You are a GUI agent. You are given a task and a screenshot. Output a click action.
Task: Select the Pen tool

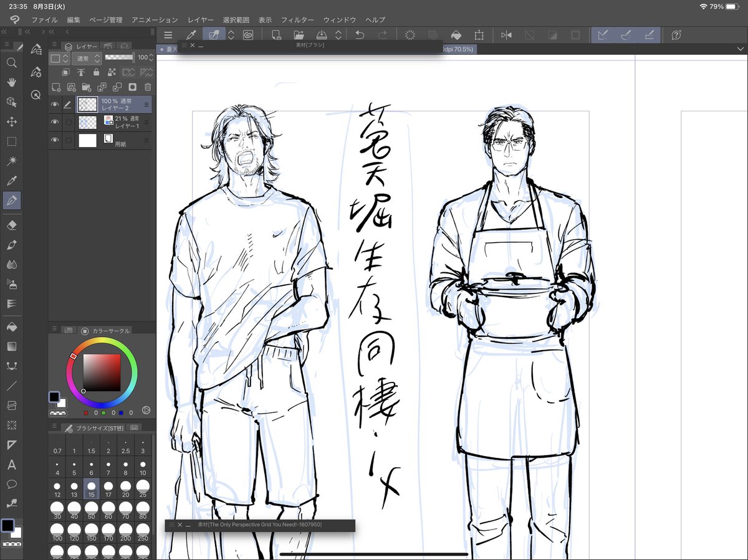[x=11, y=201]
